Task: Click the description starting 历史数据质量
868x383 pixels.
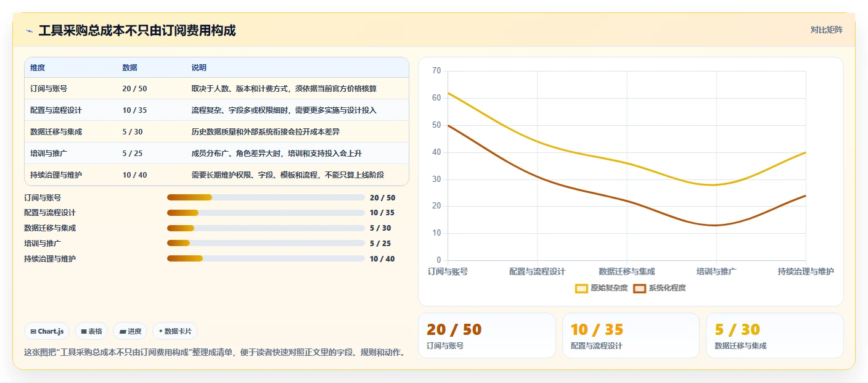Action: pos(266,132)
